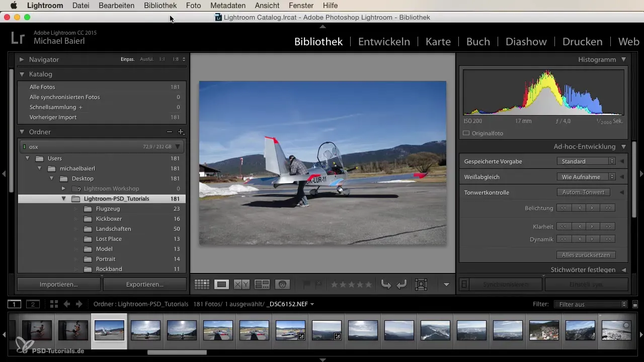Click the Apple menu icon

(x=14, y=6)
